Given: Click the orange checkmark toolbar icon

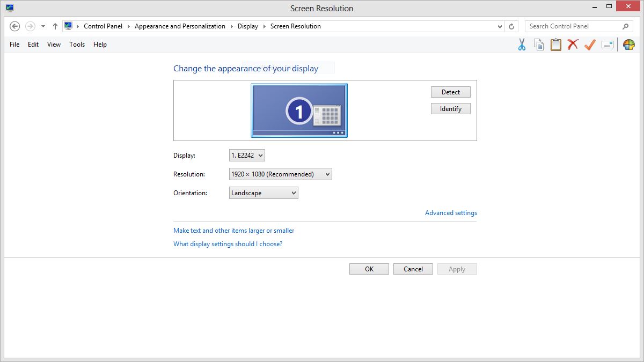Looking at the screenshot, I should 590,45.
